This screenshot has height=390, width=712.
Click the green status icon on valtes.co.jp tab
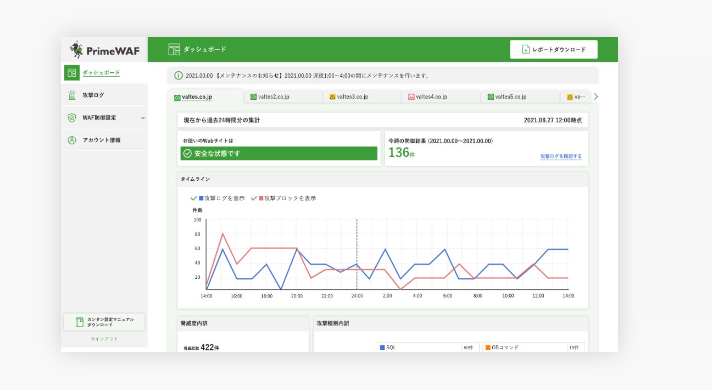177,98
